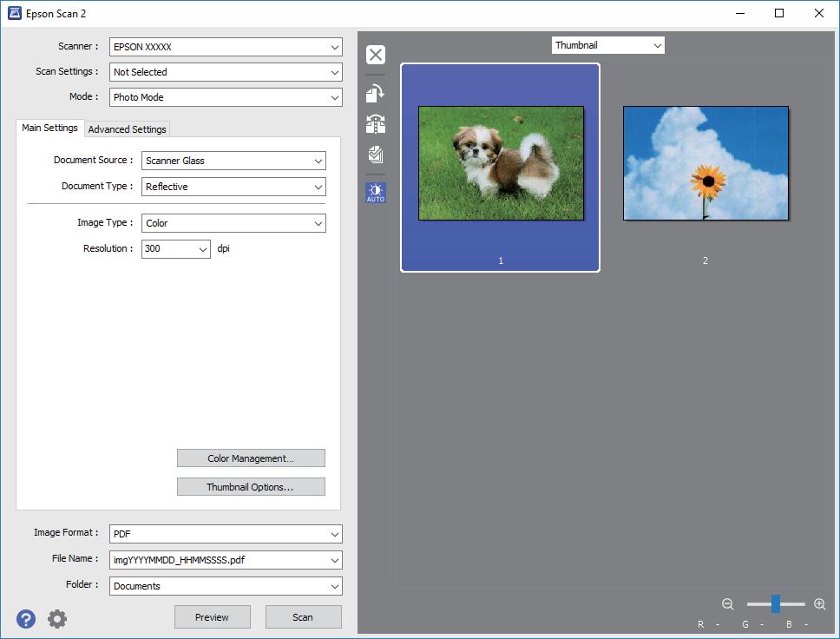Minimize the Epson Scan 2 window
The image size is (840, 639).
click(740, 13)
